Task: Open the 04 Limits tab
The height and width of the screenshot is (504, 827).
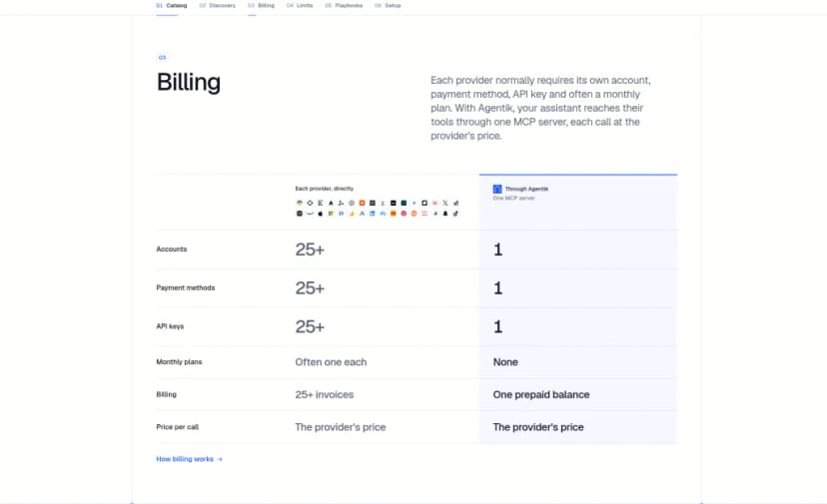Action: (300, 5)
